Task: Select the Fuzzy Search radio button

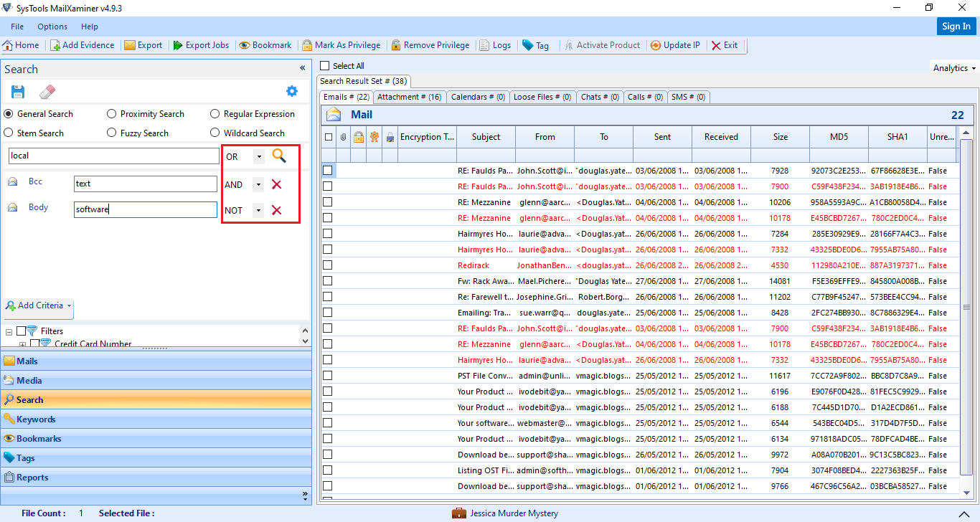Action: coord(112,133)
